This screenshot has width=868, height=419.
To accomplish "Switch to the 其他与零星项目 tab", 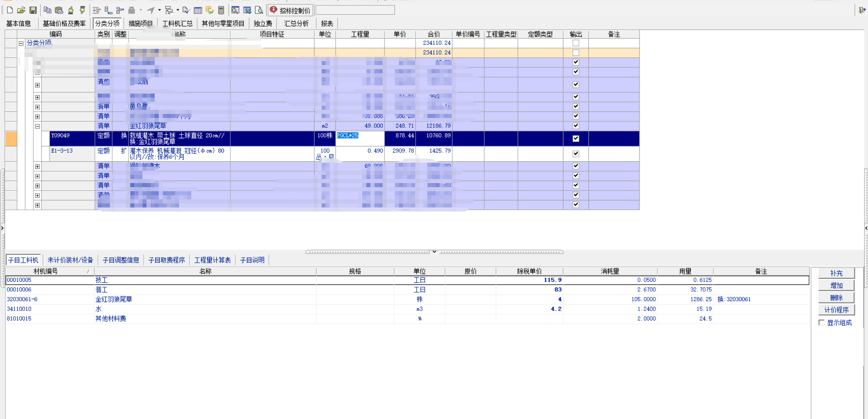I will (223, 23).
